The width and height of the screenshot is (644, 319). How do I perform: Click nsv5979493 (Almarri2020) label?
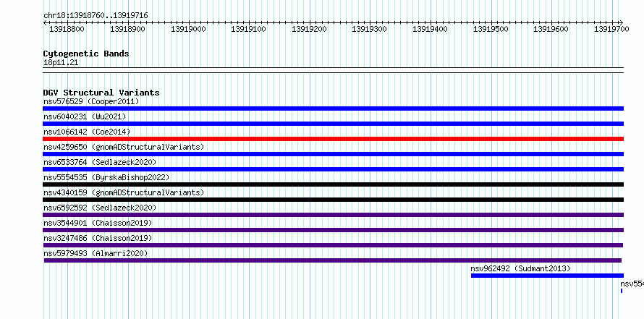click(96, 253)
